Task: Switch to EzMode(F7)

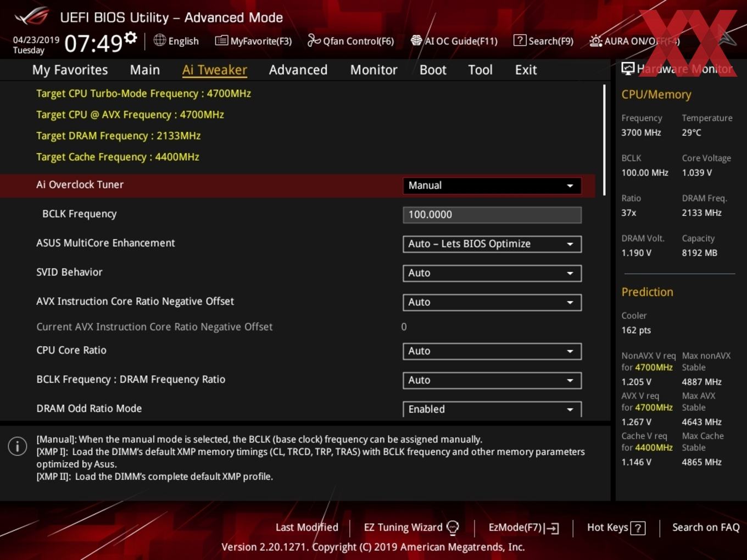Action: coord(523,528)
